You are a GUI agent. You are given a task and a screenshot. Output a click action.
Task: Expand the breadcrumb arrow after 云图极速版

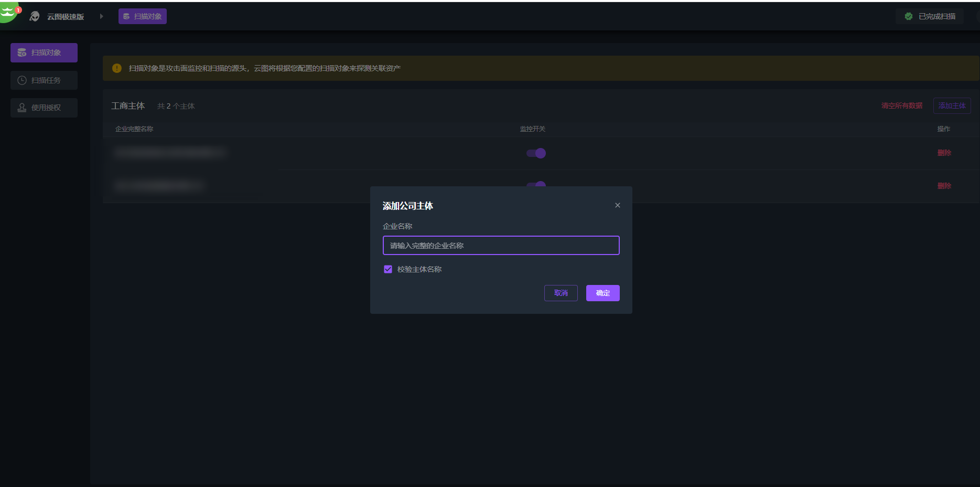pyautogui.click(x=101, y=17)
